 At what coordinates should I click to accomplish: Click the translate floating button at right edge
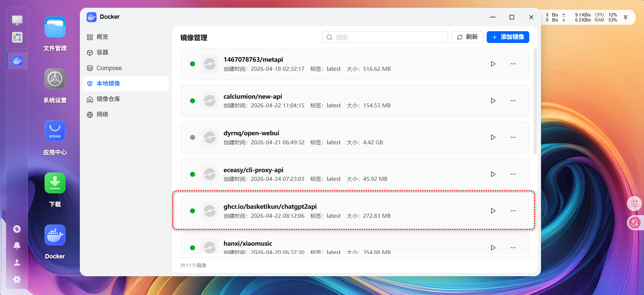634,223
